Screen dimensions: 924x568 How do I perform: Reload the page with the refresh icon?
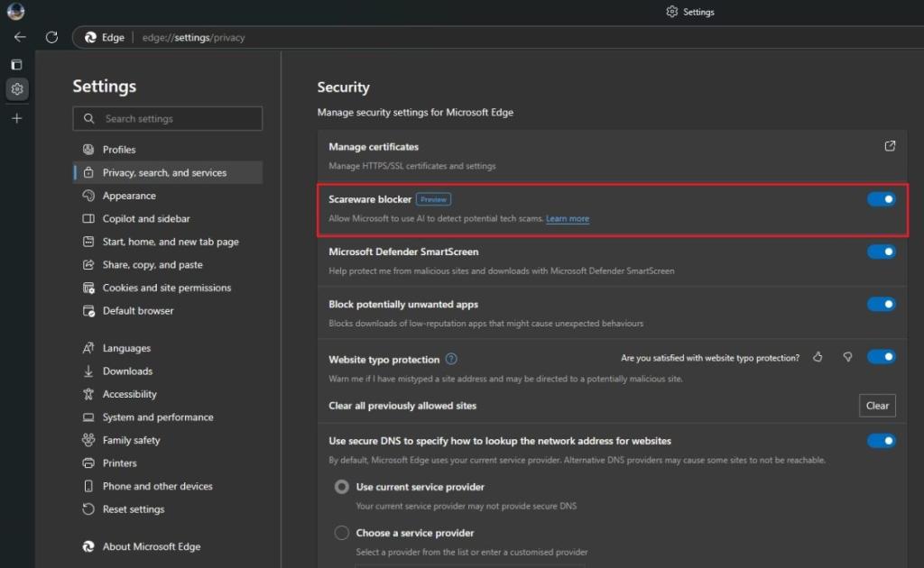(51, 37)
